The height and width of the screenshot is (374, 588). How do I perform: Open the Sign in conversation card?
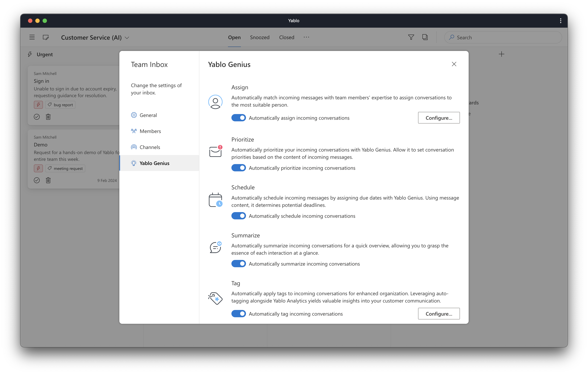[74, 96]
